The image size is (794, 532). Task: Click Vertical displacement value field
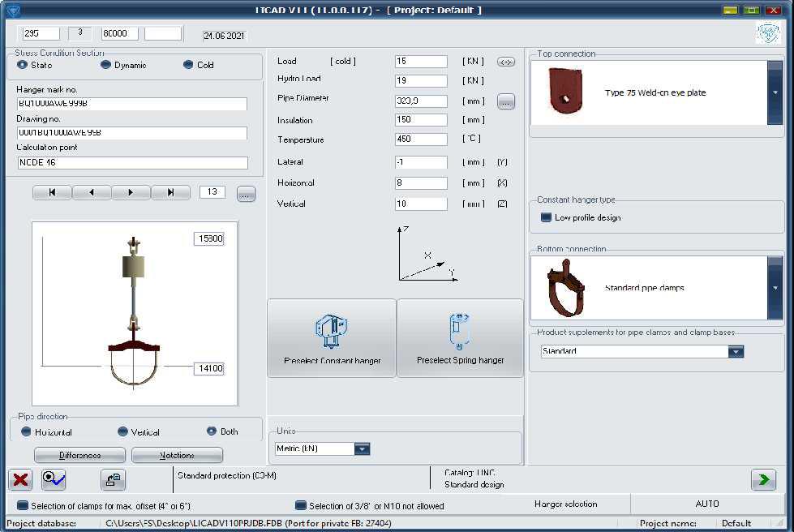(421, 204)
